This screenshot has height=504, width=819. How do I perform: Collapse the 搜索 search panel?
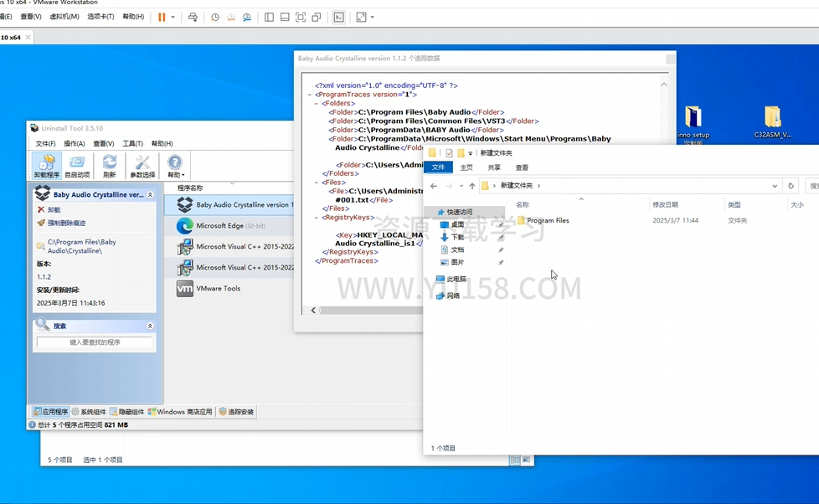(150, 326)
